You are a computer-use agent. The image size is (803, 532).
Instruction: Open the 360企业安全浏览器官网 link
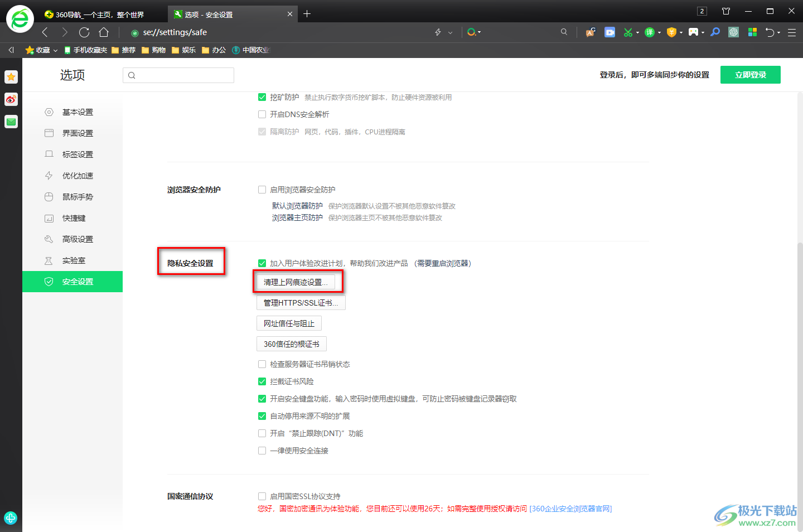(570, 509)
